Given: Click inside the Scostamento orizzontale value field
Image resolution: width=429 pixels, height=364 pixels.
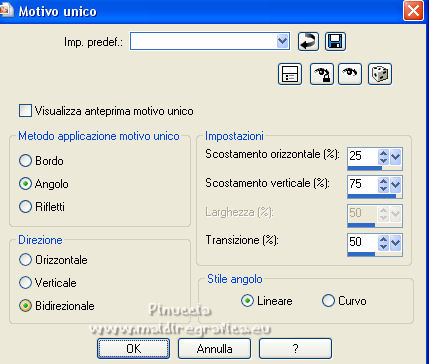Looking at the screenshot, I should (x=363, y=156).
